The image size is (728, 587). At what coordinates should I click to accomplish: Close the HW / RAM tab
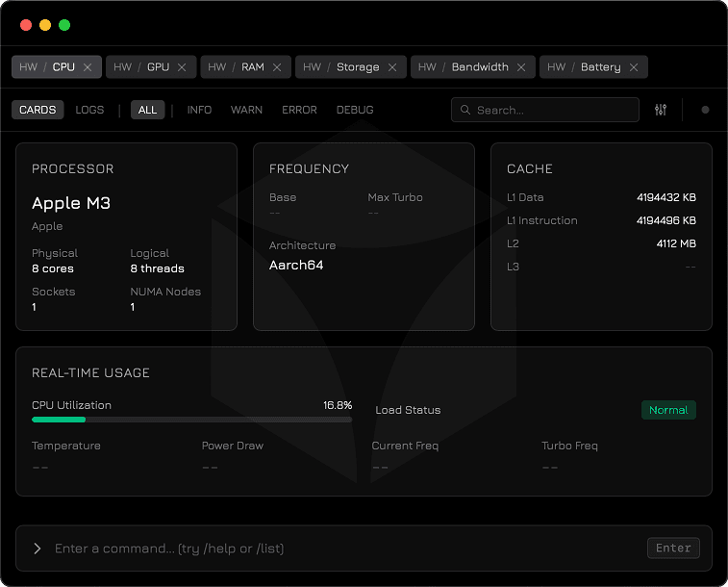coord(277,67)
